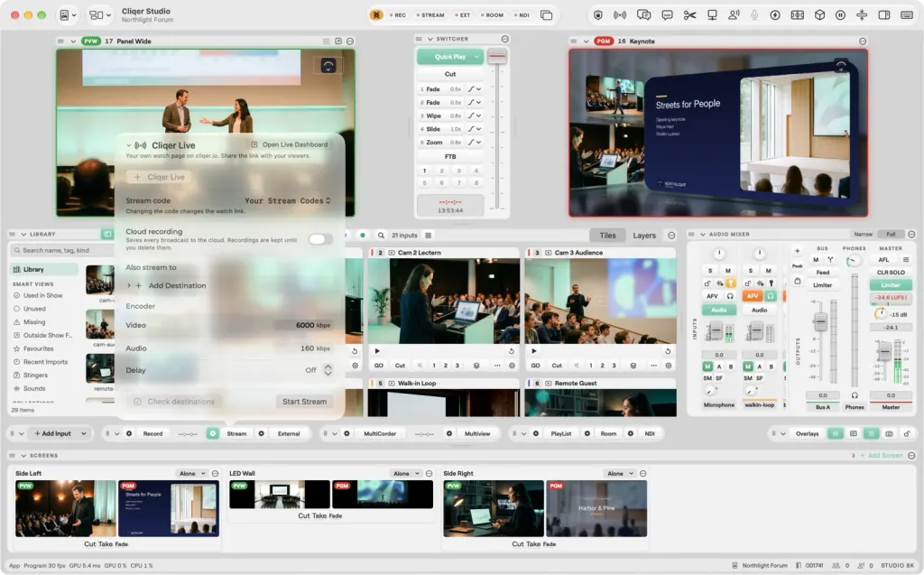Click the lightning bolt icon in toolbar
924x575 pixels.
775,15
